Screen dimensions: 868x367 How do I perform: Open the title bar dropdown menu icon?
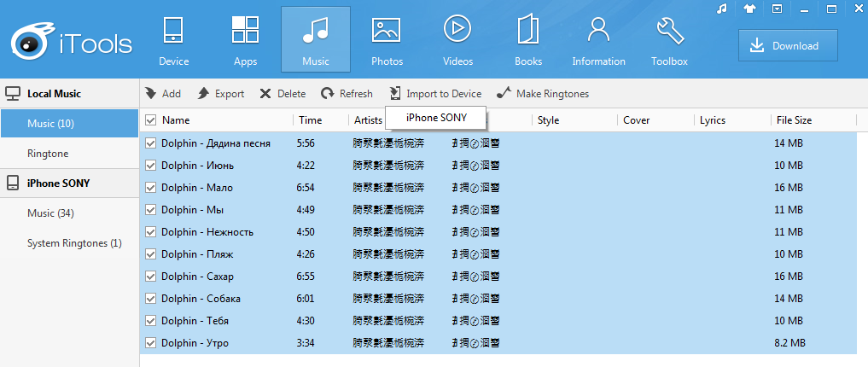[777, 9]
